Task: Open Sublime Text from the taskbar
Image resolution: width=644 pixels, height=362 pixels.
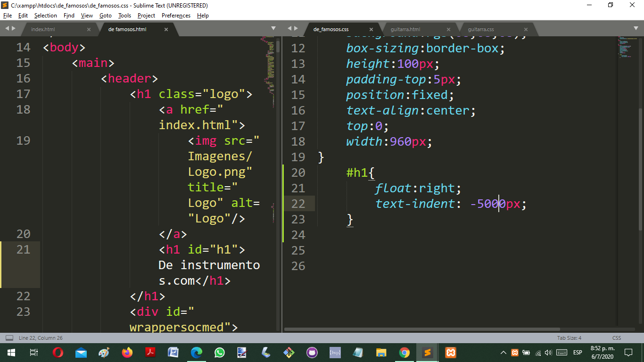Action: click(428, 352)
